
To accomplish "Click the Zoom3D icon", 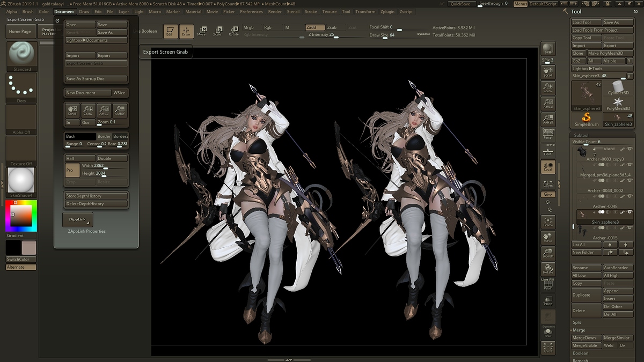I will coord(547,253).
